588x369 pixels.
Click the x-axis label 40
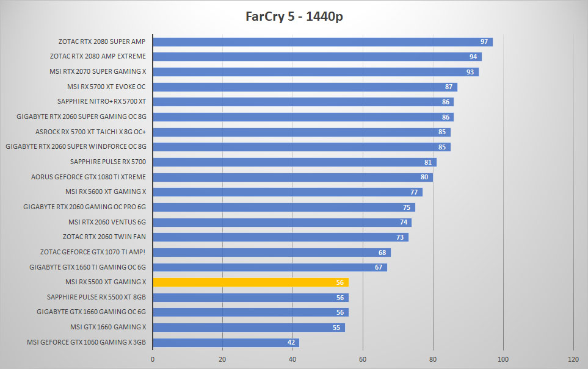[292, 359]
